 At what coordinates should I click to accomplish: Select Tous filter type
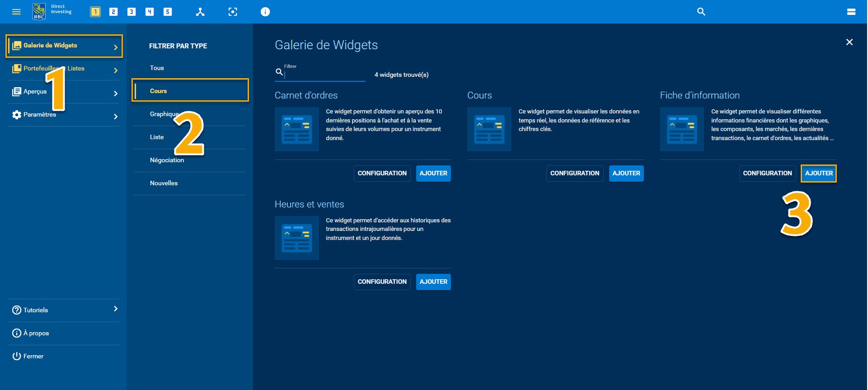[190, 68]
